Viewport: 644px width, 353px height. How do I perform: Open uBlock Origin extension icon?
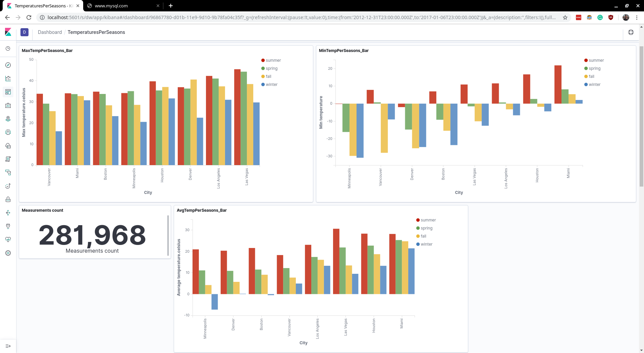coord(611,17)
